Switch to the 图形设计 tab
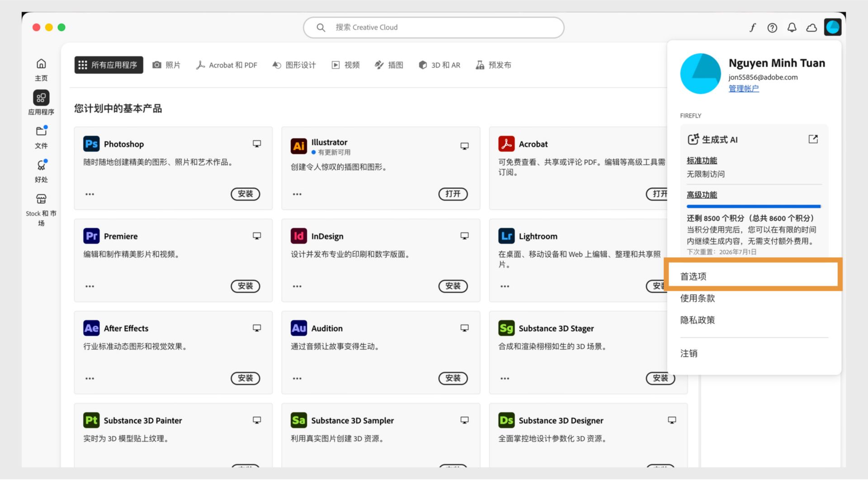868x480 pixels. [x=294, y=65]
